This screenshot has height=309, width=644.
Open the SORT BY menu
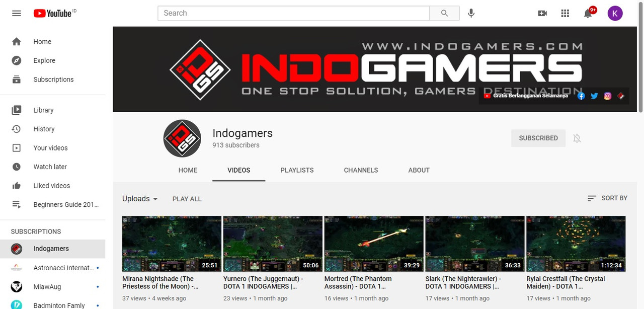[x=607, y=198]
